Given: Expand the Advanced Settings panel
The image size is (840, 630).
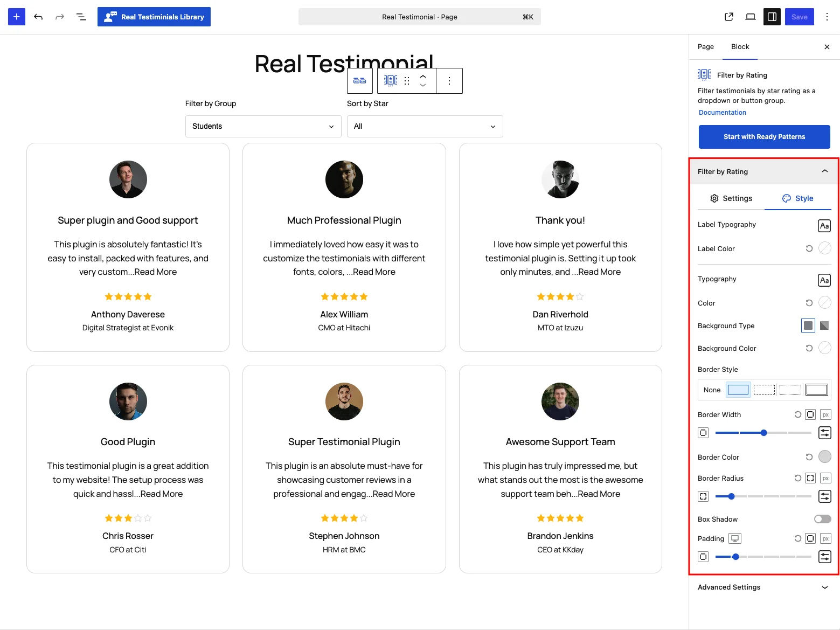Looking at the screenshot, I should (765, 587).
